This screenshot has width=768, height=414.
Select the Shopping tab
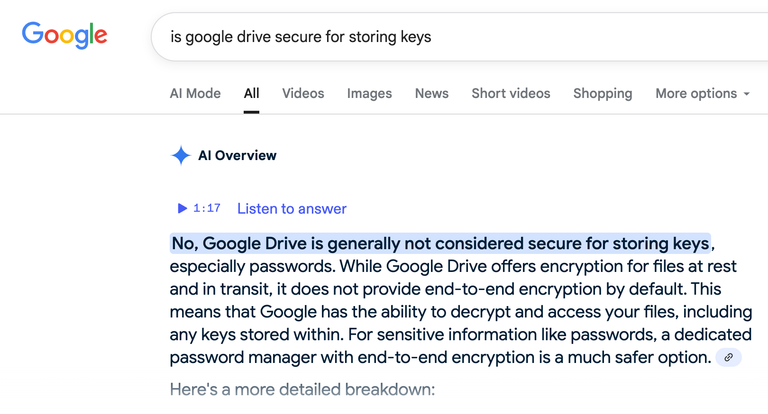tap(602, 93)
